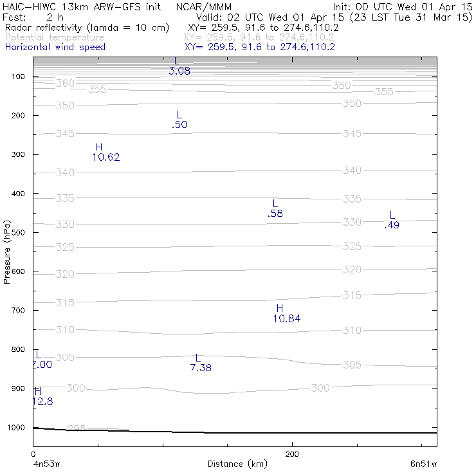Click the gray 'Potential temperature' legend label

pyautogui.click(x=55, y=37)
